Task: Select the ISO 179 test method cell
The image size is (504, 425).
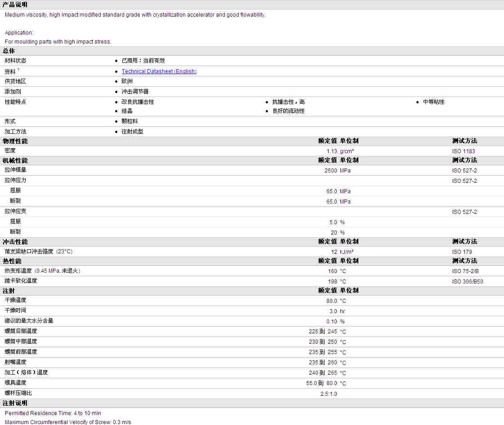Action: 462,252
